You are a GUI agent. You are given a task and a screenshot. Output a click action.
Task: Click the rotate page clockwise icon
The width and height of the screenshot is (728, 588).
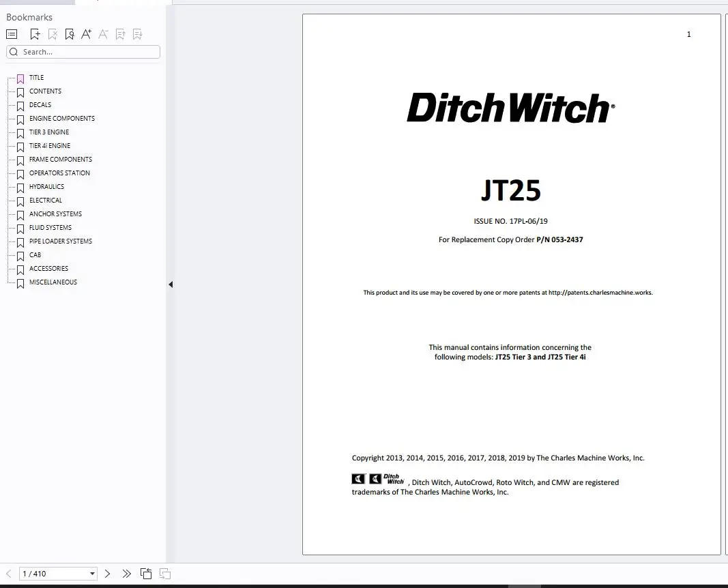(164, 574)
